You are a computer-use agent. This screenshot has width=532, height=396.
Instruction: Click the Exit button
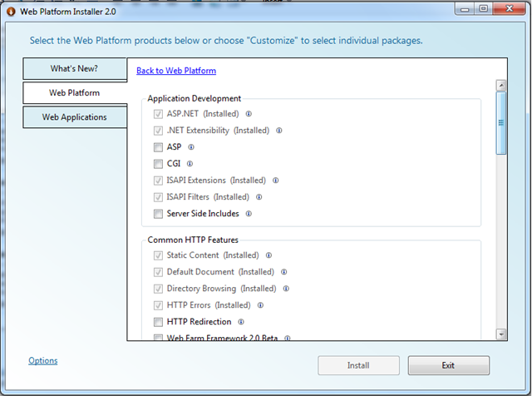tap(449, 365)
